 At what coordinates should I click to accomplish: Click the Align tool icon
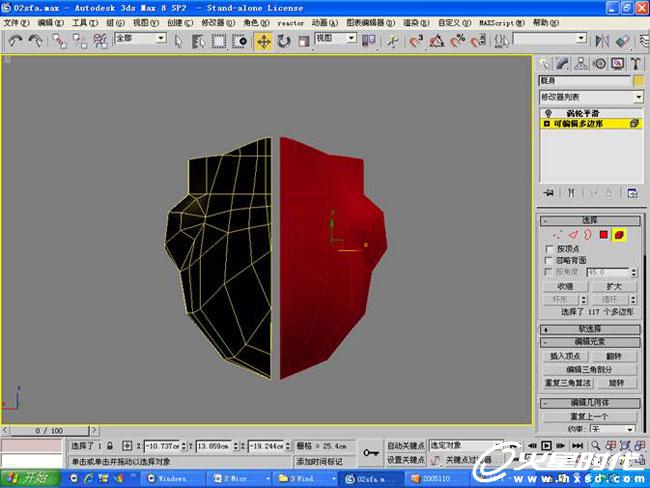click(x=622, y=41)
